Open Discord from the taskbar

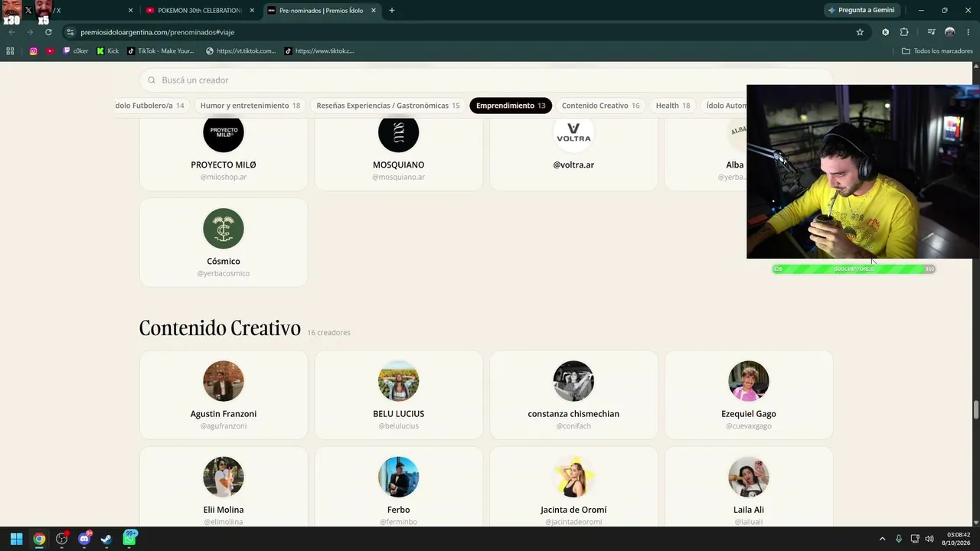coord(84,539)
